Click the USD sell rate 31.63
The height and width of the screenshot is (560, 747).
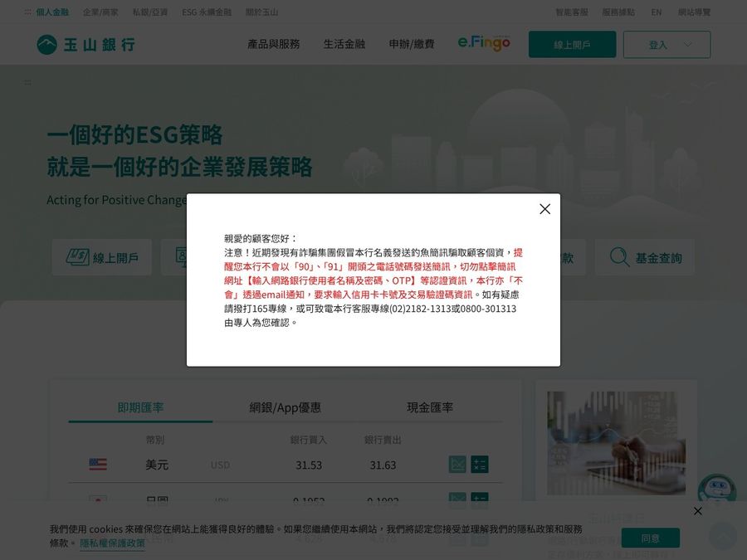click(x=383, y=465)
